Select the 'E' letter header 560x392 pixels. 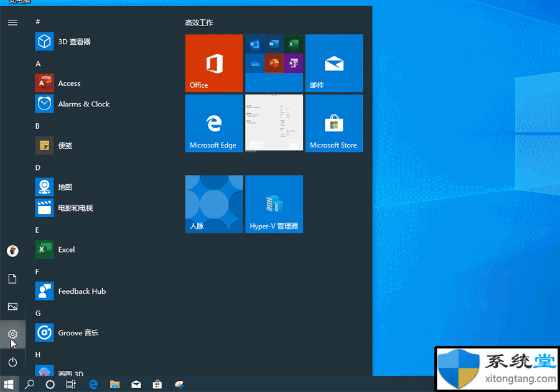point(37,230)
